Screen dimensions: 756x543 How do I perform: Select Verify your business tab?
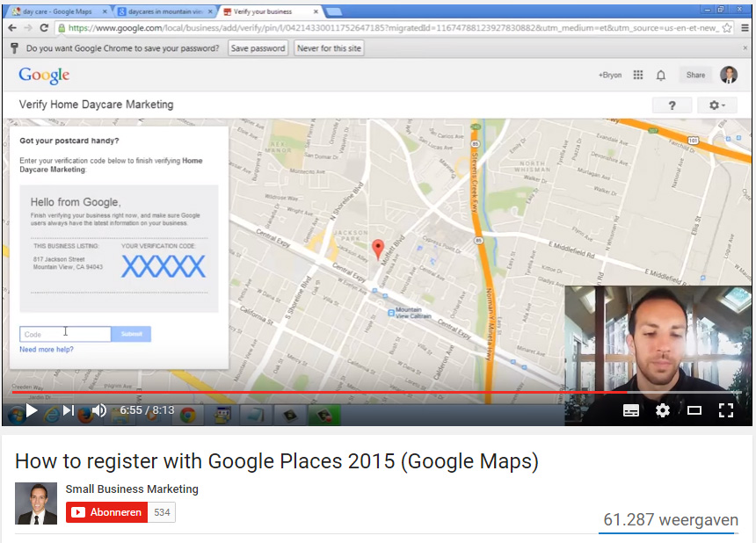tap(263, 11)
